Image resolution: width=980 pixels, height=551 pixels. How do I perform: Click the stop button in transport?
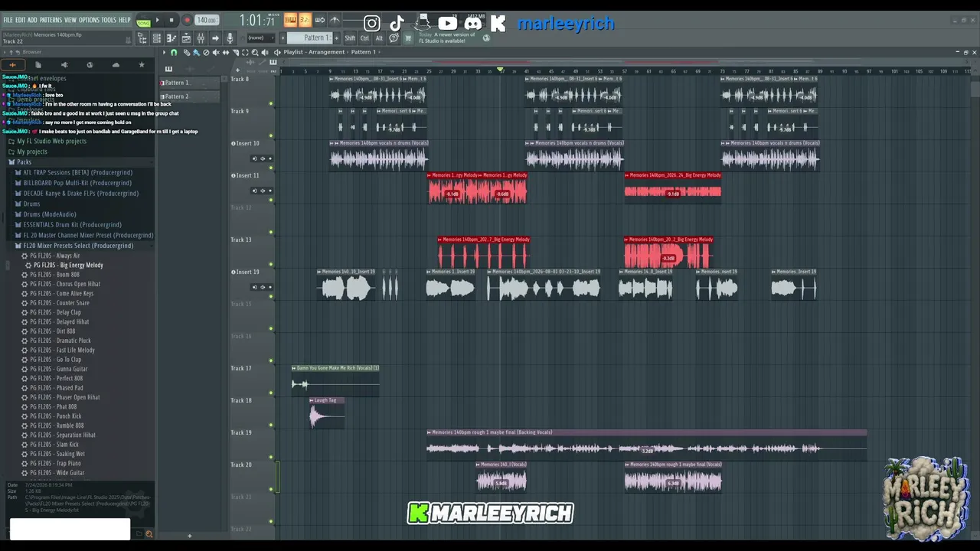tap(171, 21)
